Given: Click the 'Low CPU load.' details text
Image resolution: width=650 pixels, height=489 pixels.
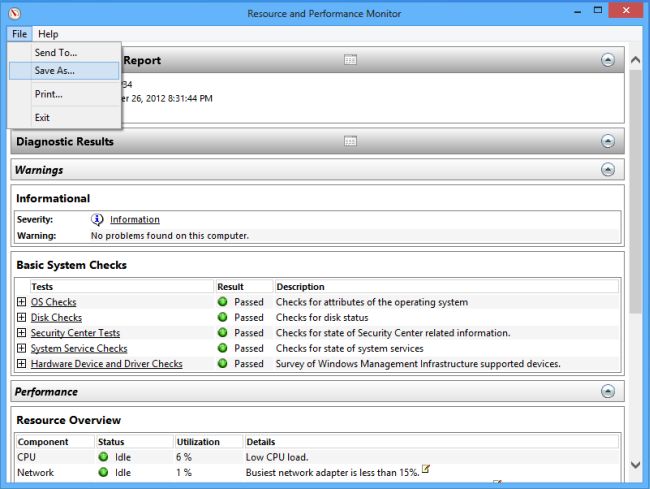Looking at the screenshot, I should 277,458.
